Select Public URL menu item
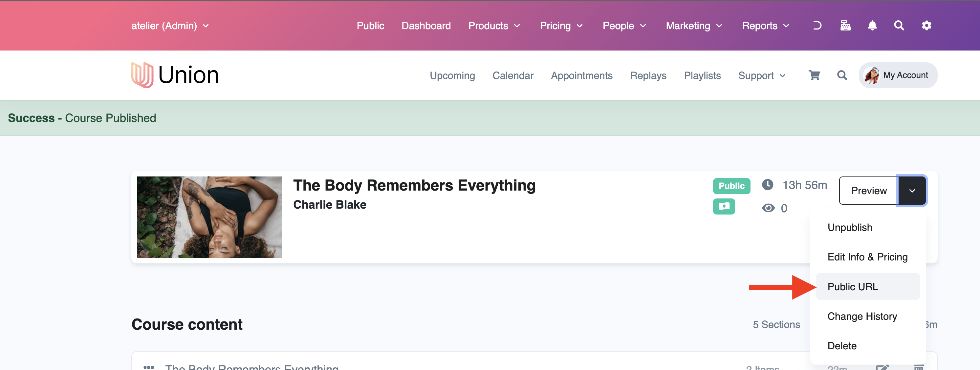 [x=868, y=286]
